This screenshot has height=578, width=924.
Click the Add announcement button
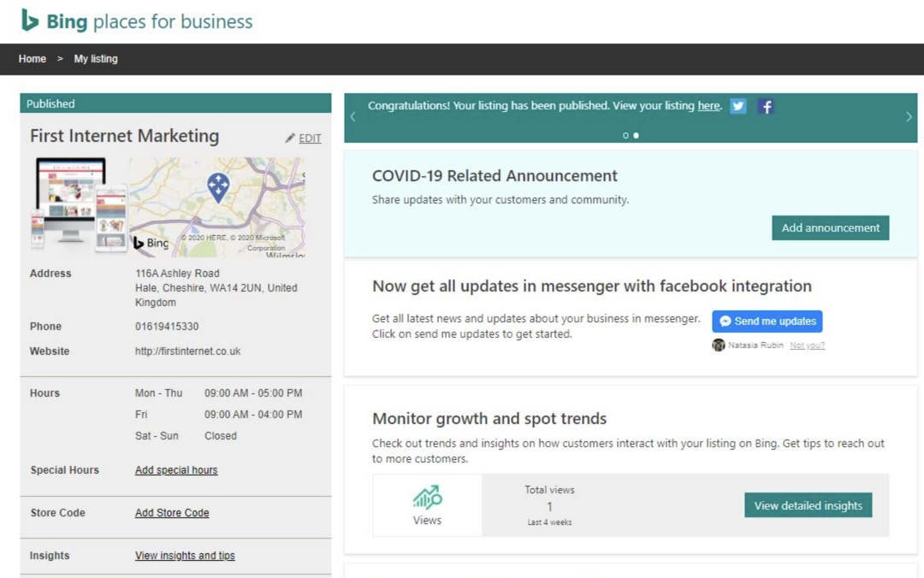tap(830, 228)
